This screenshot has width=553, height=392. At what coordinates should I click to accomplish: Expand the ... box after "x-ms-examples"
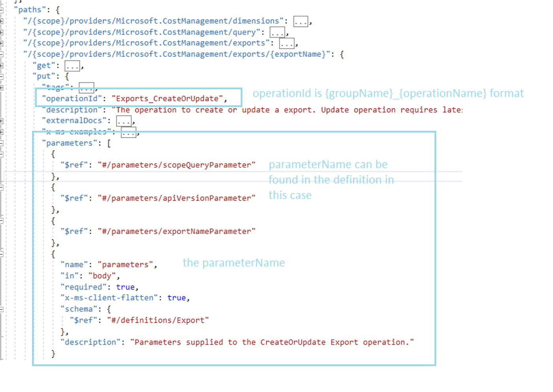pyautogui.click(x=128, y=132)
